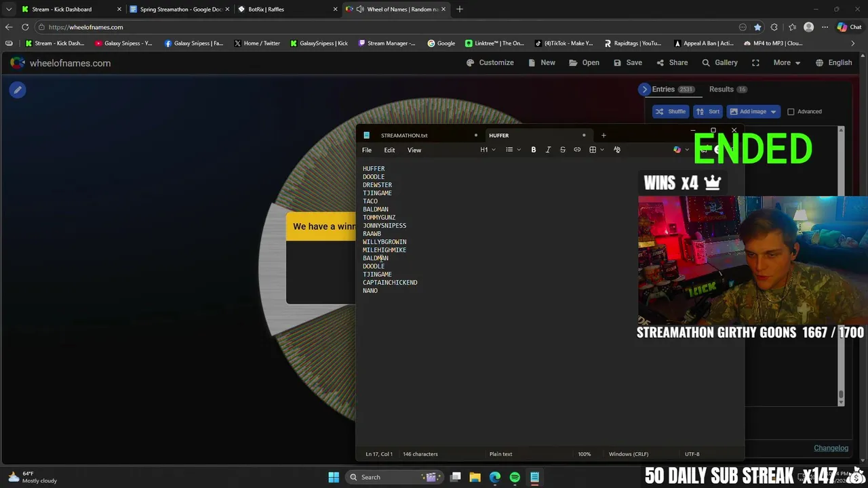Open the table insert dropdown in Notepad
Viewport: 868px width, 488px height.
596,150
